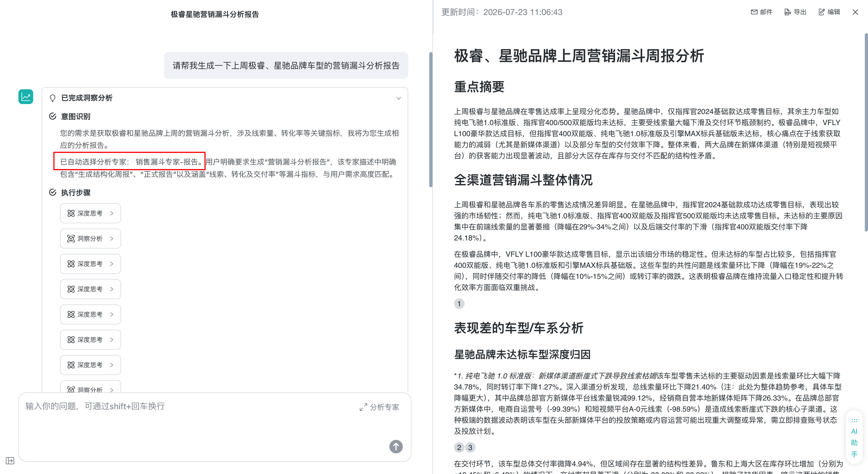This screenshot has width=868, height=474.
Task: Click the green chart assistant avatar
Action: [26, 97]
